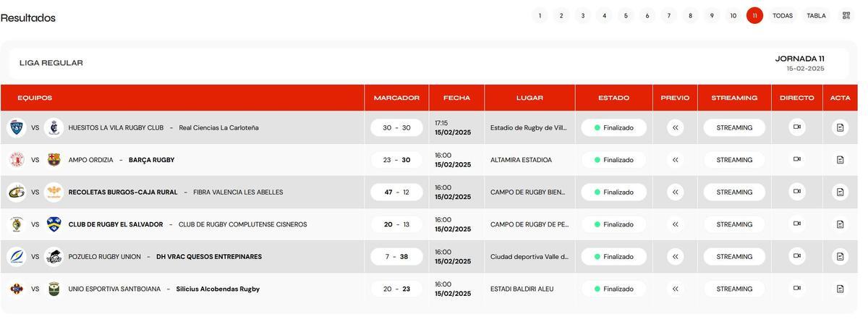This screenshot has height=322, width=868.
Task: Open acta document for Recoletas Burgos match
Action: pos(841,192)
